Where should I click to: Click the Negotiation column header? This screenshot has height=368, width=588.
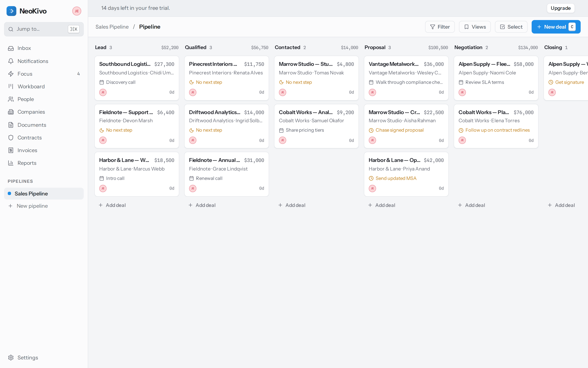pos(468,47)
